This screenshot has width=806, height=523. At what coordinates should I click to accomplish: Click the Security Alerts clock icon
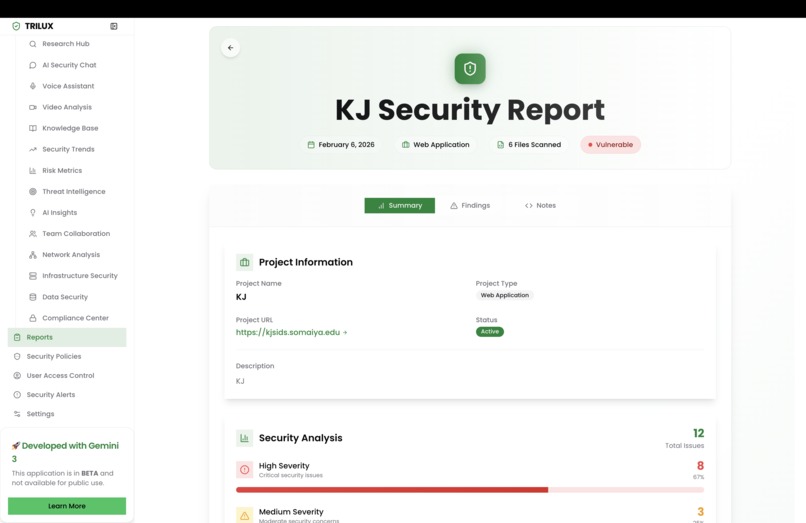coord(17,395)
